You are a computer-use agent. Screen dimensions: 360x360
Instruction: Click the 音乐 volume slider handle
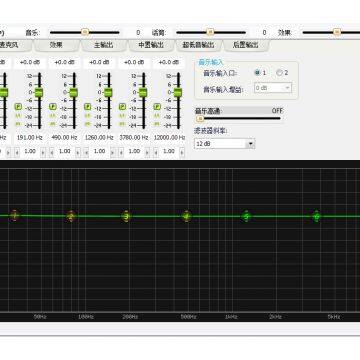85,32
